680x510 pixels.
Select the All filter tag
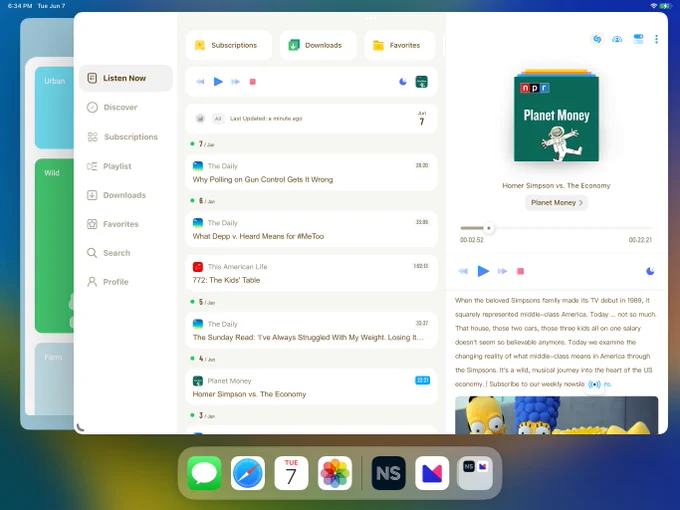tap(218, 118)
